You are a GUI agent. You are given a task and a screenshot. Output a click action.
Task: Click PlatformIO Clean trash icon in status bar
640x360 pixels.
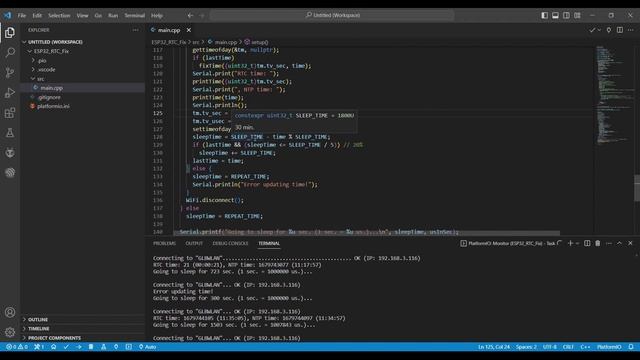[91, 347]
